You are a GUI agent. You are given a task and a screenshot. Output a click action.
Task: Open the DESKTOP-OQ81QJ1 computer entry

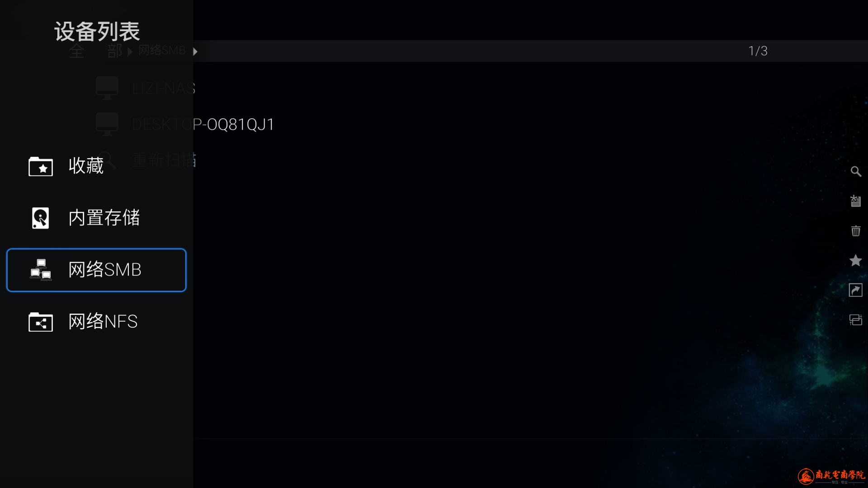pos(185,124)
